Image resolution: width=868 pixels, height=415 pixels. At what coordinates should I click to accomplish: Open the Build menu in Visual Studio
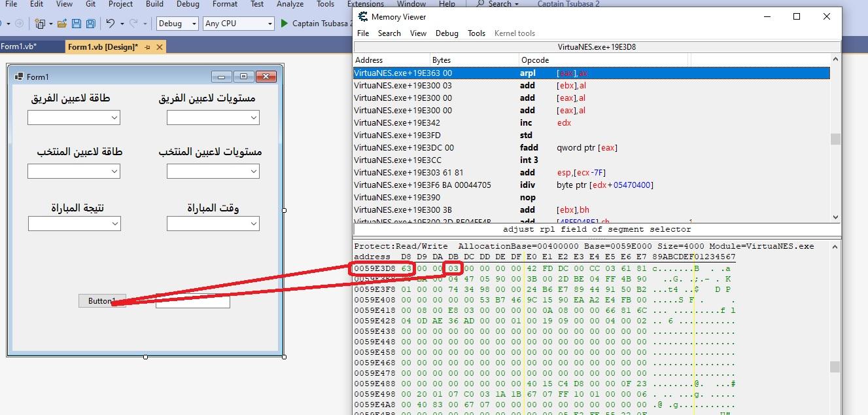[154, 4]
